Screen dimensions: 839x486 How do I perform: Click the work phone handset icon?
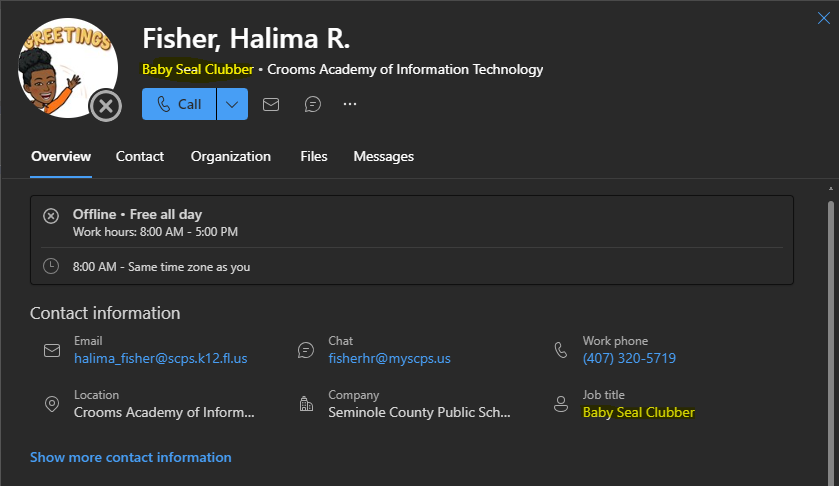(561, 350)
